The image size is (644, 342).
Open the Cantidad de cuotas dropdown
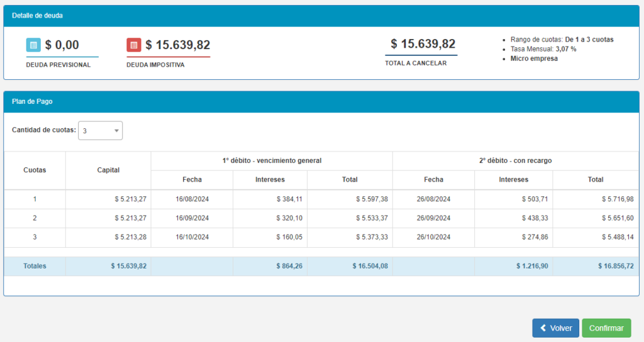(x=100, y=131)
